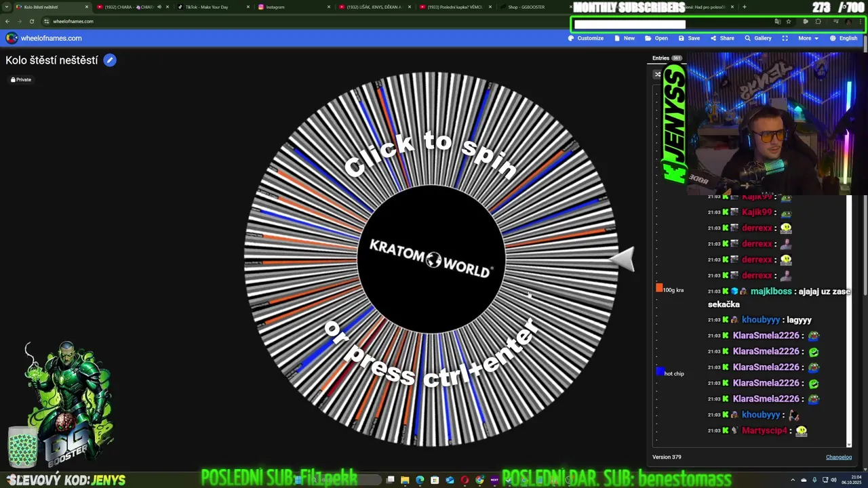
Task: Click the Private lock badge
Action: click(x=21, y=79)
